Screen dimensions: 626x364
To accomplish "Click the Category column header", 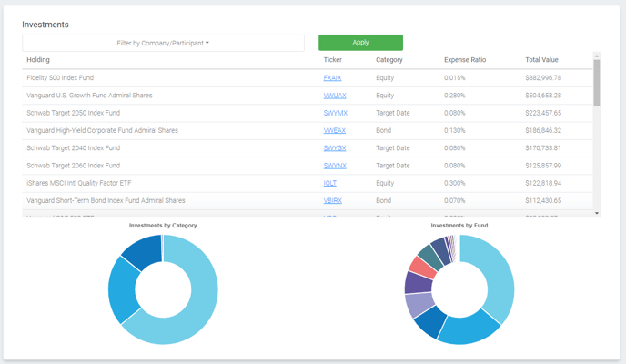I will coord(390,60).
